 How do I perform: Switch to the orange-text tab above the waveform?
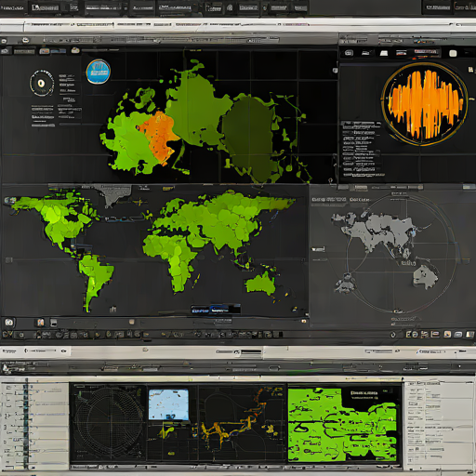click(427, 52)
